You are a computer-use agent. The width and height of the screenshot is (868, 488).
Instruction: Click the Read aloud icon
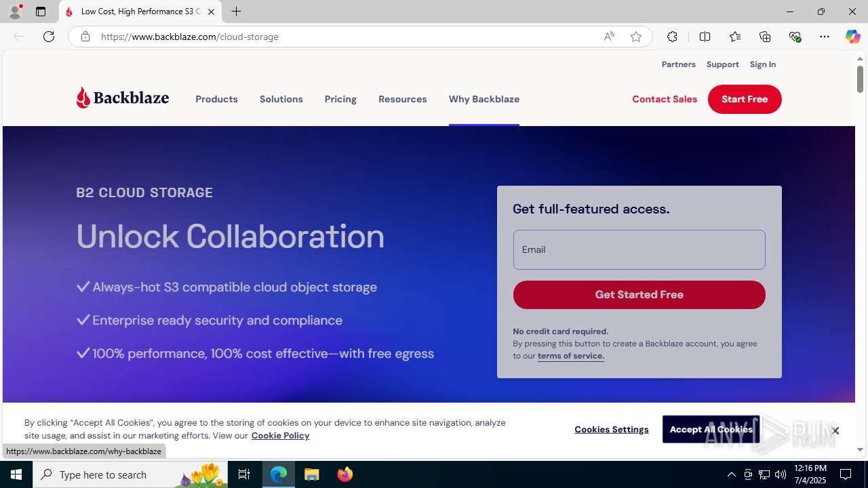click(x=609, y=37)
